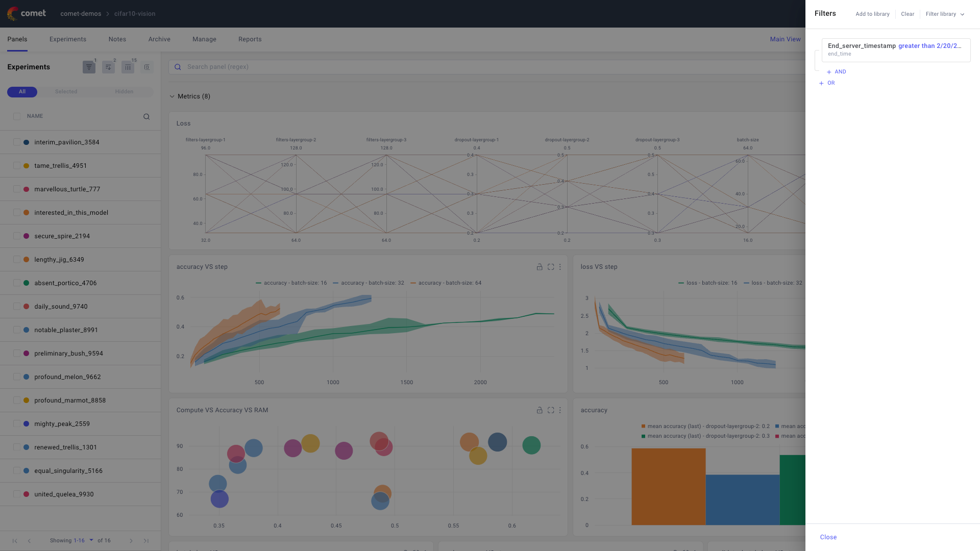Click tame_trellis_4951 color dot
This screenshot has height=551, width=980.
pos(26,166)
